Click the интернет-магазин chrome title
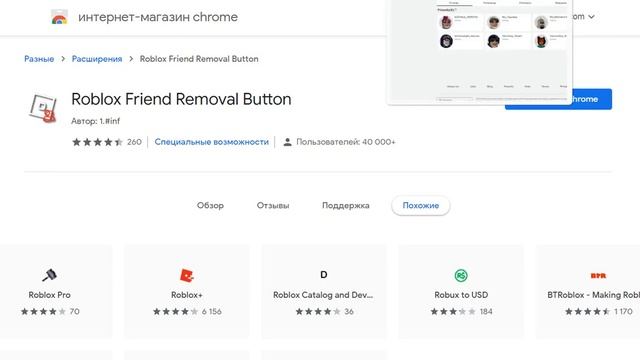The width and height of the screenshot is (640, 360). [x=158, y=17]
